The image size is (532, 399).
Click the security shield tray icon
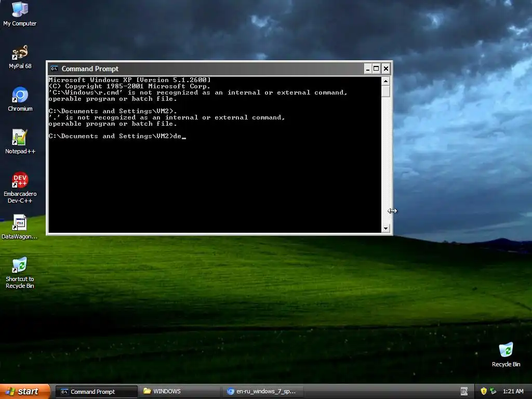484,391
